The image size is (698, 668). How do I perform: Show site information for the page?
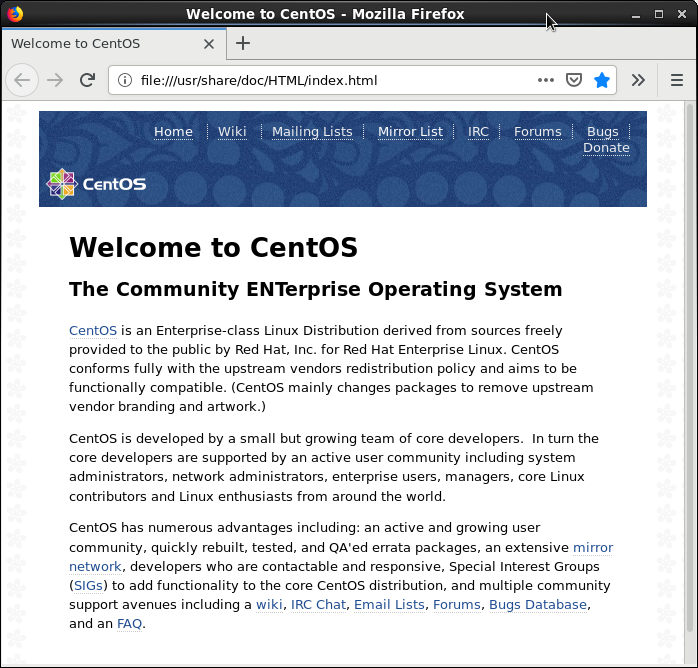pyautogui.click(x=125, y=80)
